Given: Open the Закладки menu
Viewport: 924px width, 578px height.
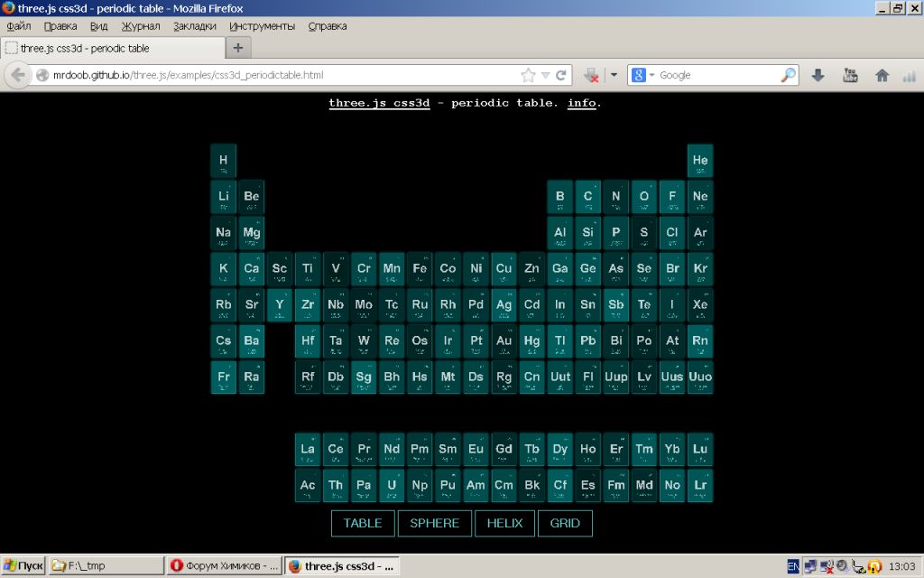Looking at the screenshot, I should (195, 26).
